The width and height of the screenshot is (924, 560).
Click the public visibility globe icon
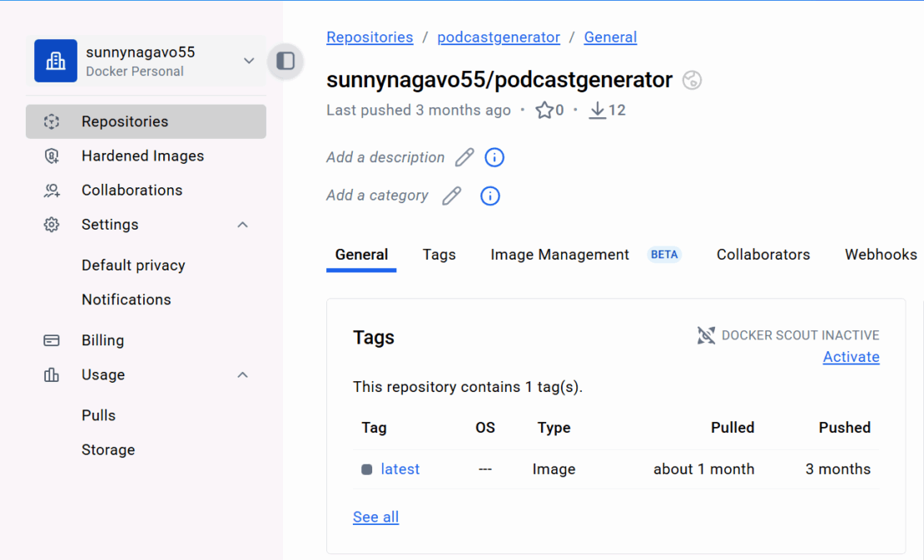(692, 80)
